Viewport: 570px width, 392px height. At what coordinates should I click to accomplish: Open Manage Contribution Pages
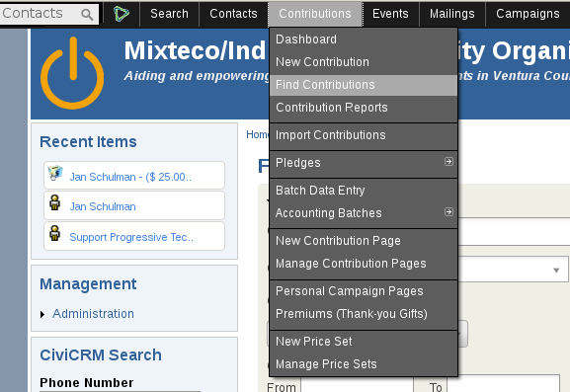364,264
